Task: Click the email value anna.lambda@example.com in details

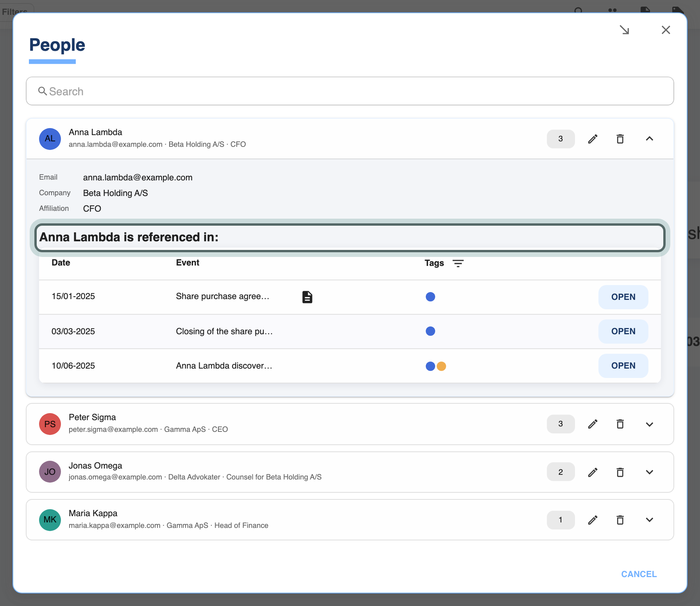Action: (x=137, y=177)
